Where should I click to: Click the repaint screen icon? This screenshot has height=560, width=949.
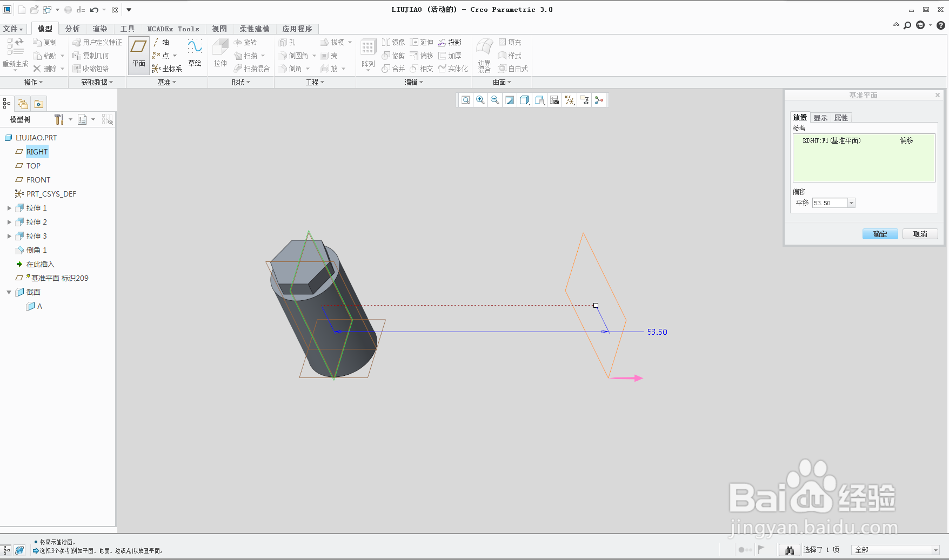tap(510, 100)
